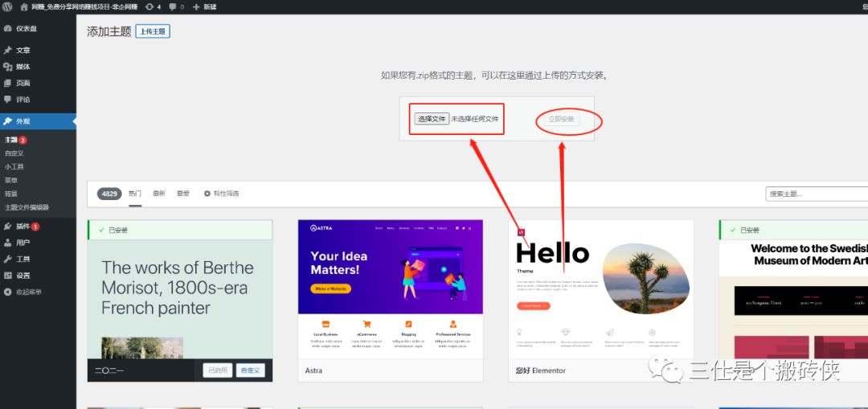This screenshot has height=409, width=868.
Task: Switch to the 最新 latest tab
Action: pos(159,194)
